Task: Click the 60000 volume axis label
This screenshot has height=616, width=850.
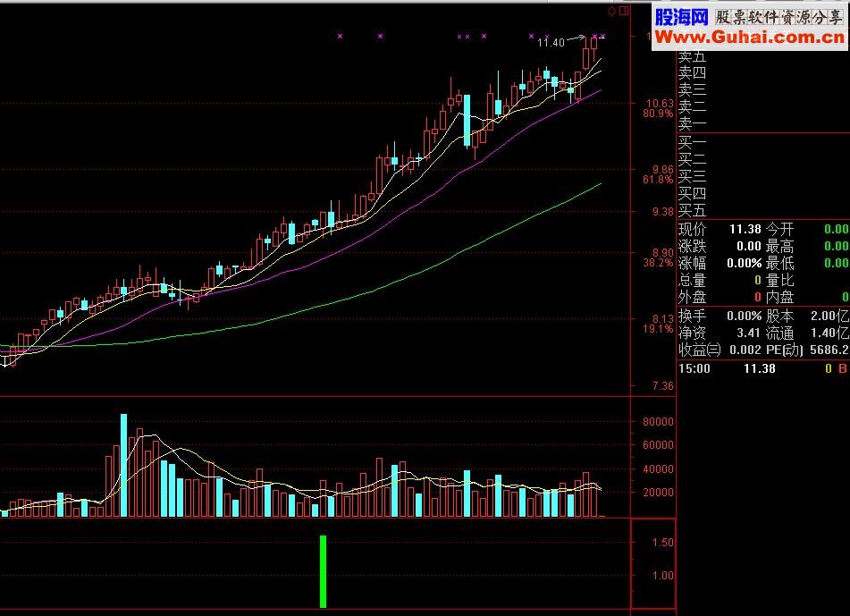Action: click(x=658, y=444)
